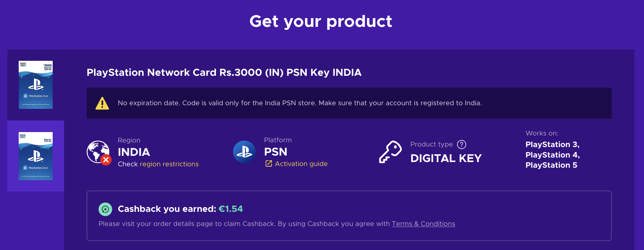Click the digital key icon
The width and height of the screenshot is (644, 250).
(390, 152)
